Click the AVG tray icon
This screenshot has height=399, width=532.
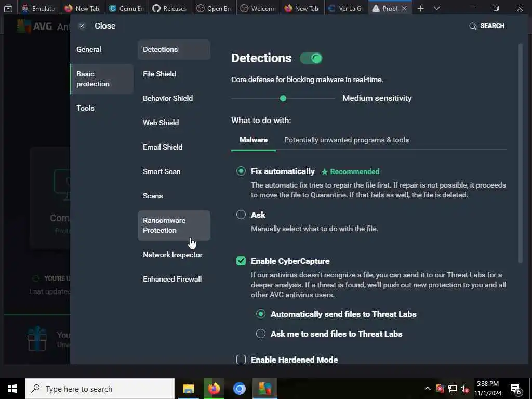tap(440, 389)
